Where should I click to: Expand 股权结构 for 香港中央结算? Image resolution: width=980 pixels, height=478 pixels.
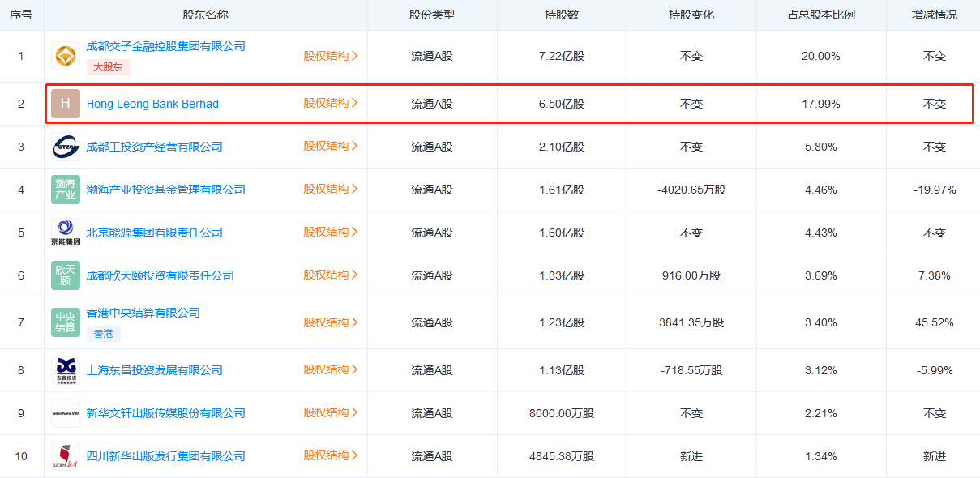click(x=331, y=322)
